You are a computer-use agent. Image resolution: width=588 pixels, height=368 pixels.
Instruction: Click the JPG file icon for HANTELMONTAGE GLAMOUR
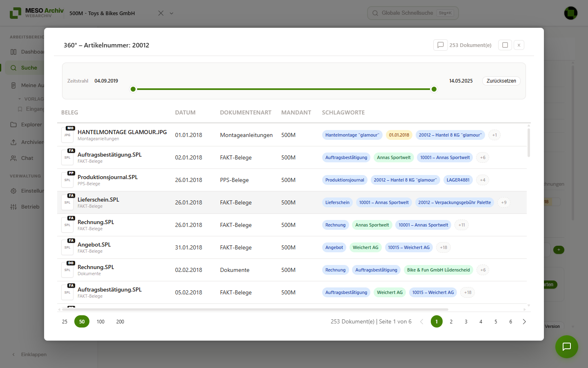67,135
